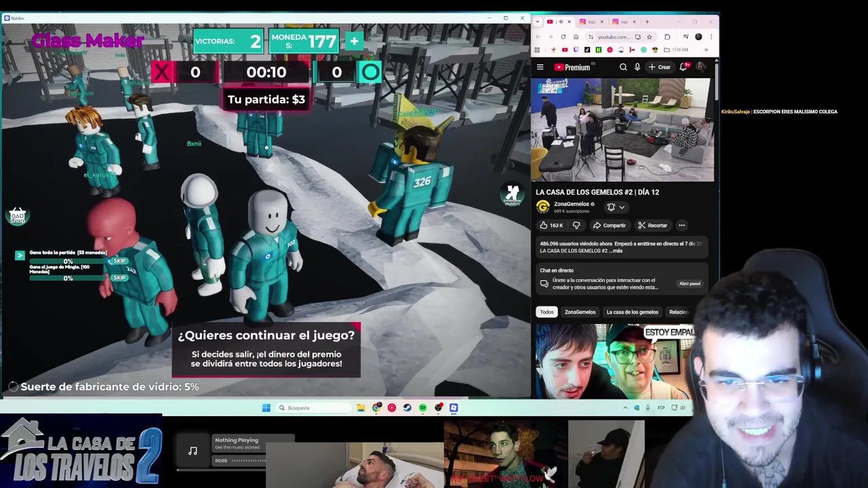Play the YouTube live video player
868x488 pixels.
tap(622, 129)
